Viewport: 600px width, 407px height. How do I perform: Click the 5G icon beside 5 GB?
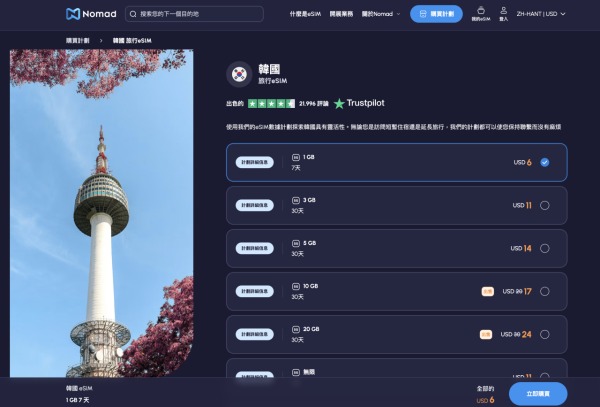296,243
